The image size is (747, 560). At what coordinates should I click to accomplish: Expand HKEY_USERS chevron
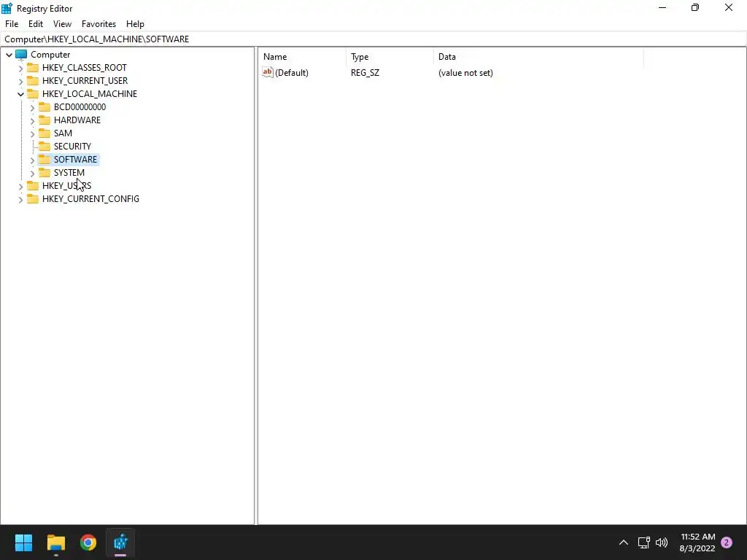click(x=20, y=186)
